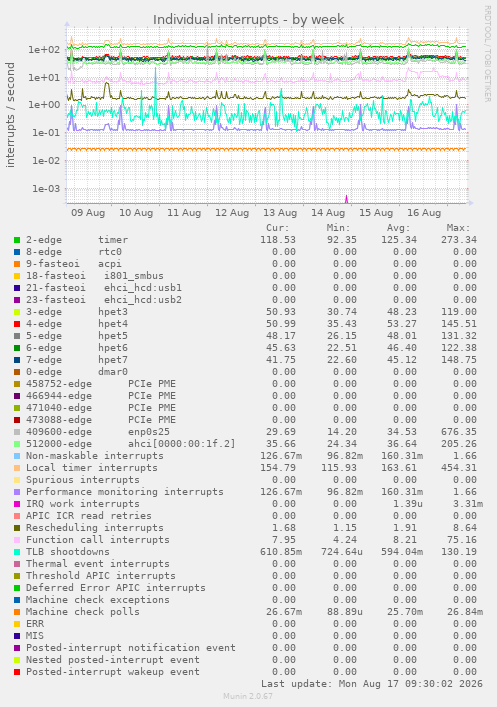Click the green swatch for 2-edge timer

click(17, 240)
